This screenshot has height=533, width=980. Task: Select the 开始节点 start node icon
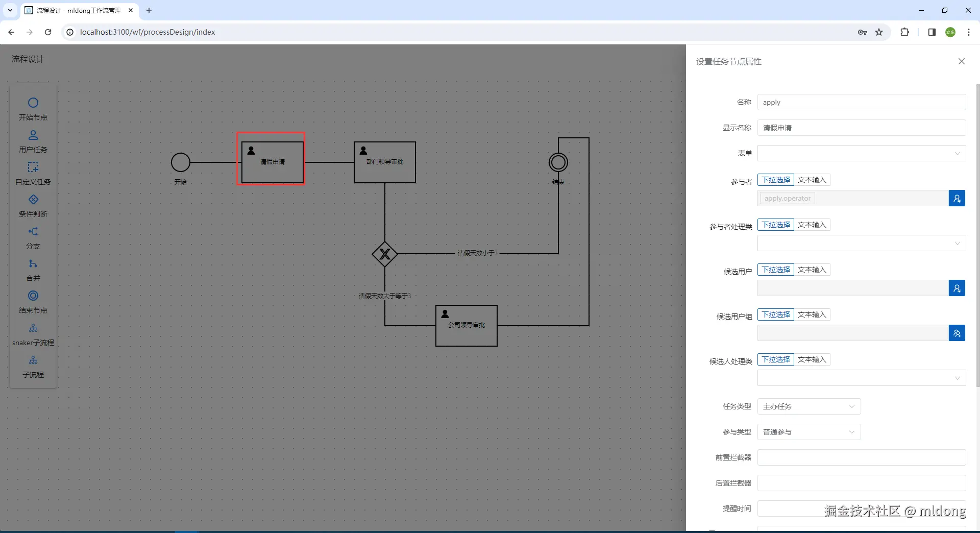[33, 103]
